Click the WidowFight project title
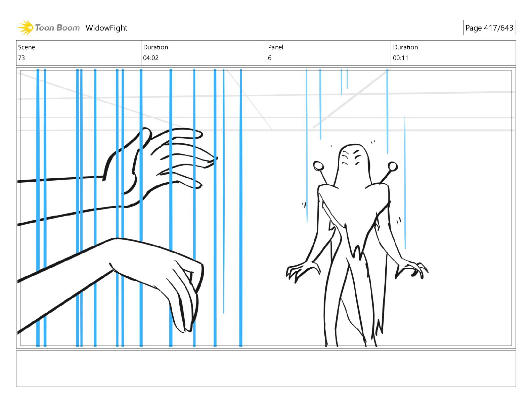 point(106,28)
